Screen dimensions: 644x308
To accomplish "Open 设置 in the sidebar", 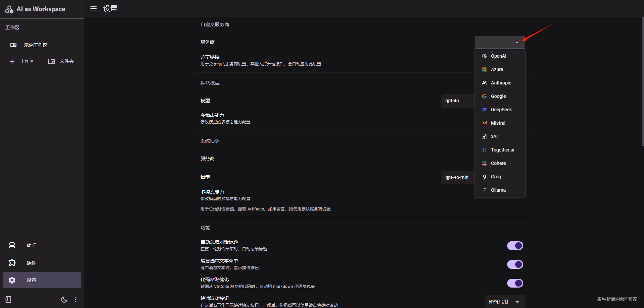I will pyautogui.click(x=42, y=280).
